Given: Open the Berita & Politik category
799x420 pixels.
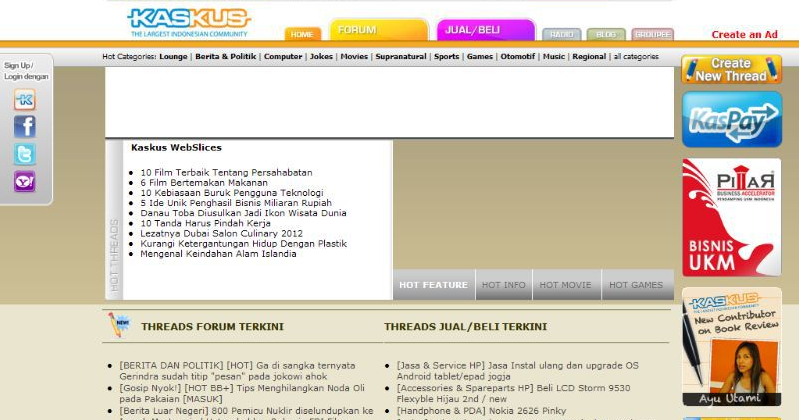Looking at the screenshot, I should pyautogui.click(x=226, y=57).
